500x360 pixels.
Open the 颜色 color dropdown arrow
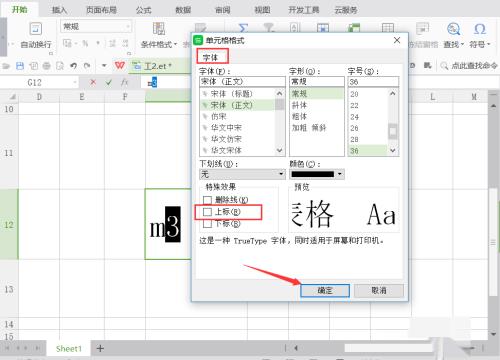click(340, 174)
